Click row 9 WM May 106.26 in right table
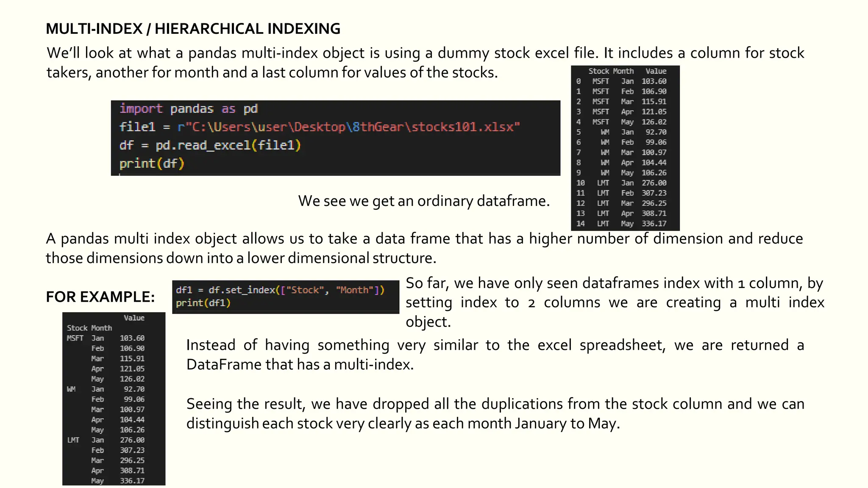 point(621,173)
